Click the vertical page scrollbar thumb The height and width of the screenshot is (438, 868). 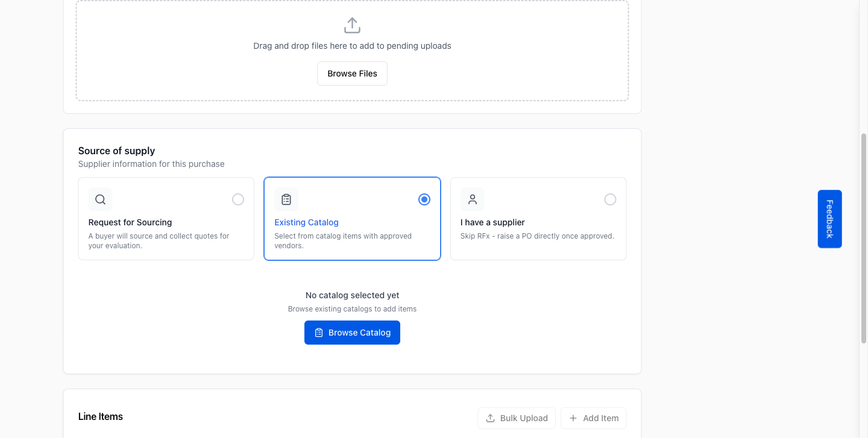click(863, 238)
